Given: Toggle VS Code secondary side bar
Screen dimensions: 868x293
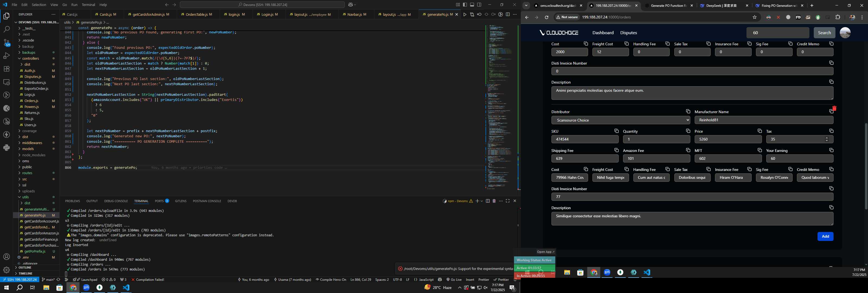Looking at the screenshot, I should 479,5.
